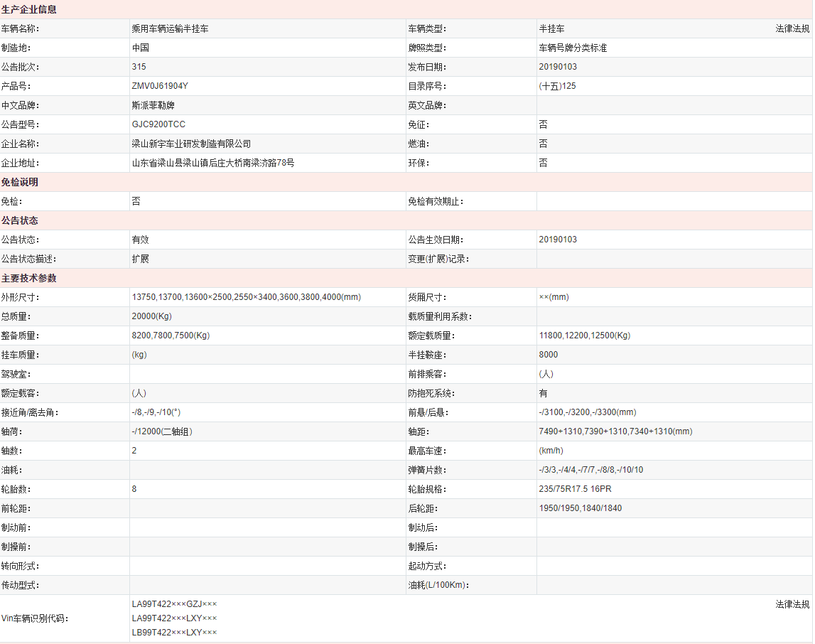This screenshot has width=815, height=644.
Task: Select the product number ZMV0J61904Y
Action: pyautogui.click(x=160, y=86)
